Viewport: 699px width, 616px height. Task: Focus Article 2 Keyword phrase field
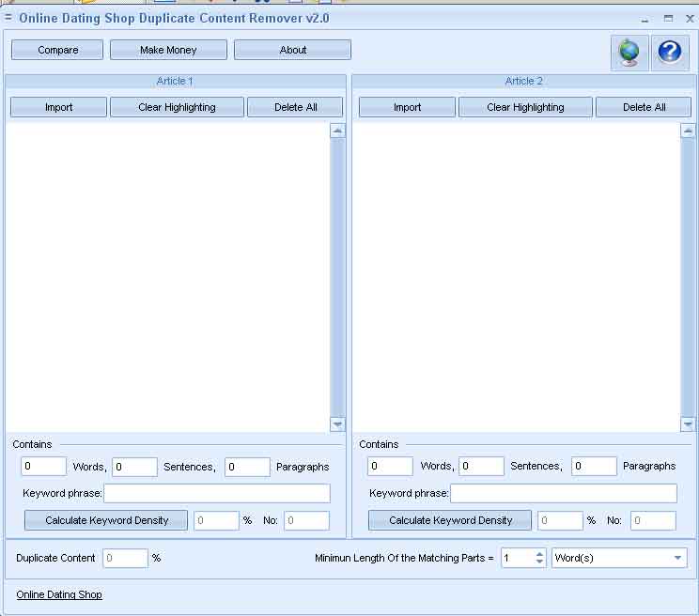564,494
